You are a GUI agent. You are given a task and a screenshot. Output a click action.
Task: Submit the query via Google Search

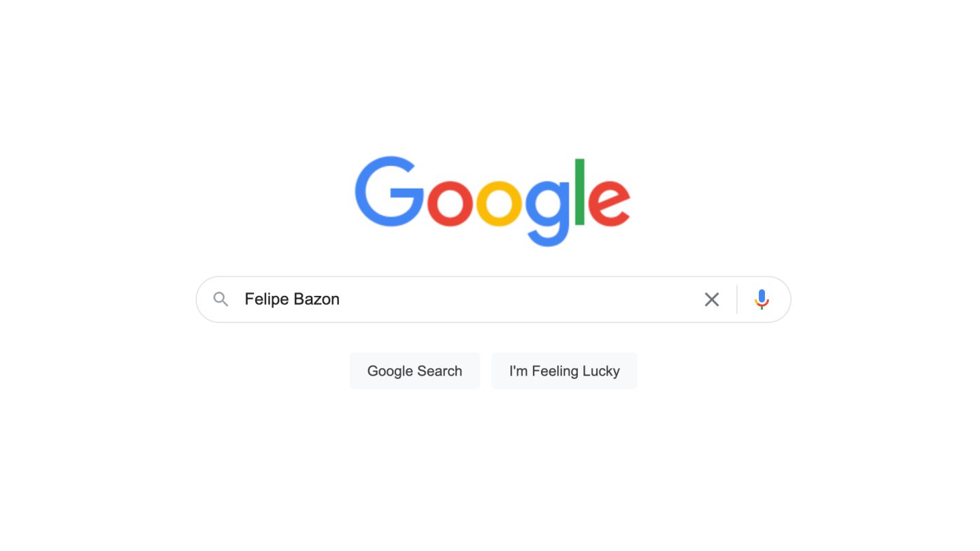pyautogui.click(x=414, y=371)
